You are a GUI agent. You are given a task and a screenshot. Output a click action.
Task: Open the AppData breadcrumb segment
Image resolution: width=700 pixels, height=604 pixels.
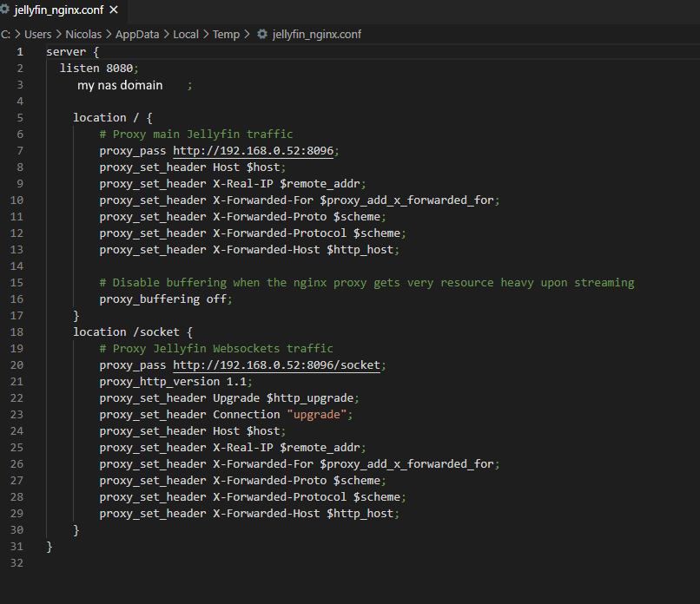[x=137, y=35]
